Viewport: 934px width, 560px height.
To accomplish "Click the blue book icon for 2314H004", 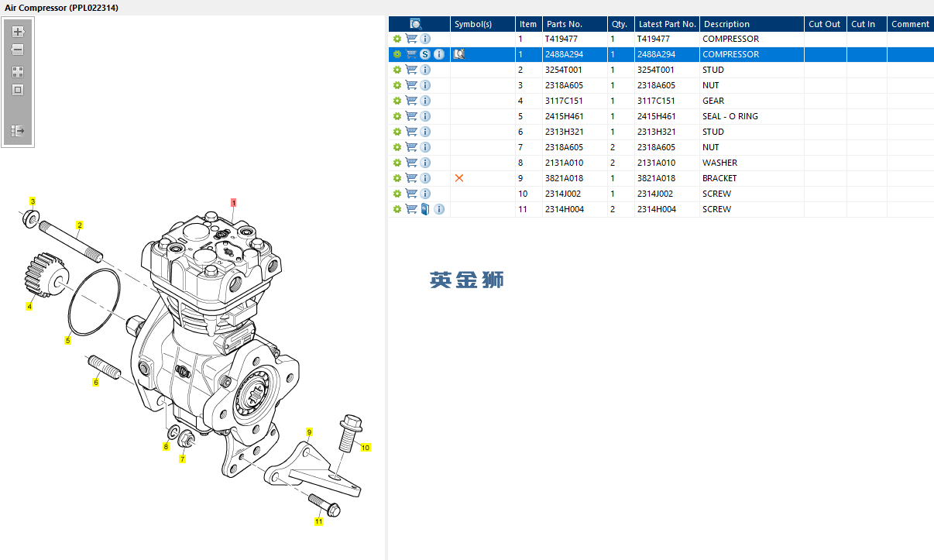I will (x=425, y=209).
